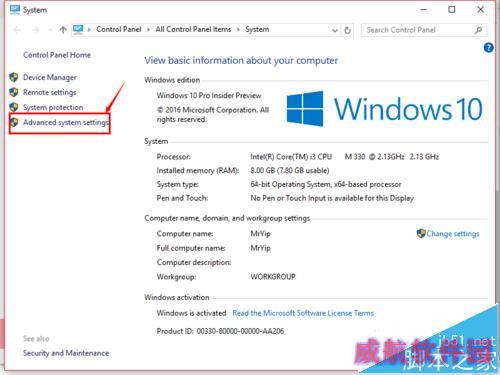Click View basic information heading
Screen dimensions: 500x375
tap(241, 61)
